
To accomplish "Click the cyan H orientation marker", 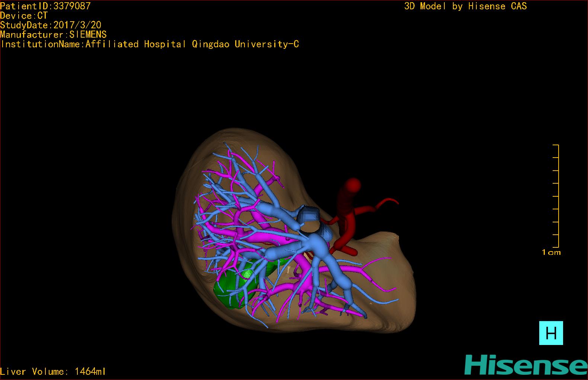I will [551, 333].
